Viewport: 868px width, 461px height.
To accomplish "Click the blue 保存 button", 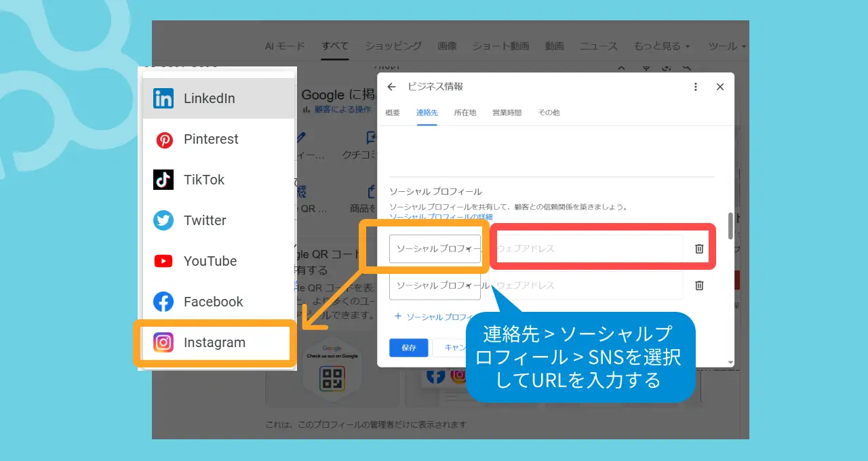I will (408, 348).
